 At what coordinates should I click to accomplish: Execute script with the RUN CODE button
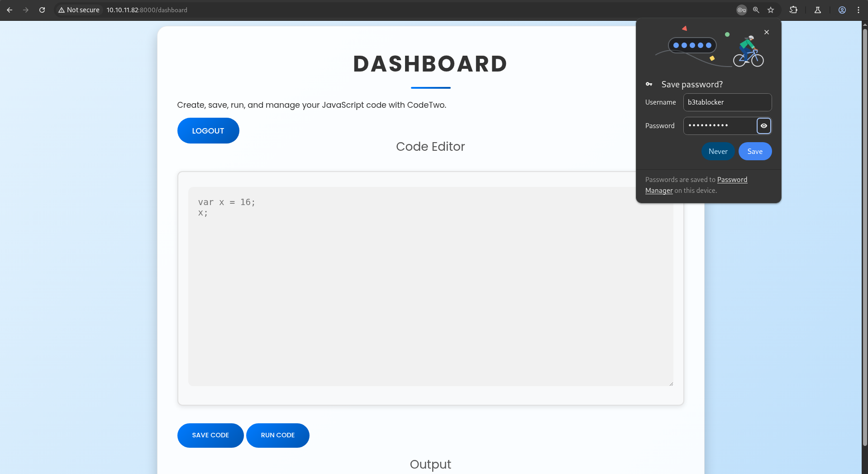pos(278,435)
